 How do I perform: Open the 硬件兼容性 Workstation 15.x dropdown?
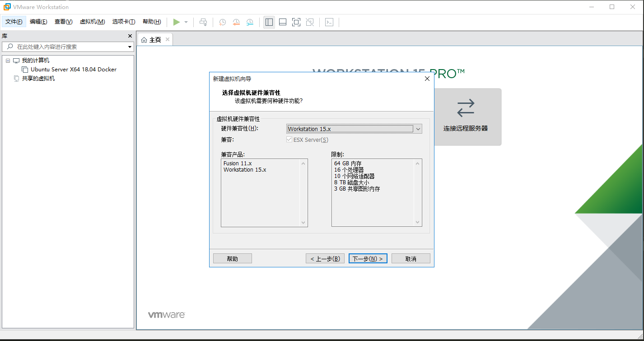[x=354, y=129]
